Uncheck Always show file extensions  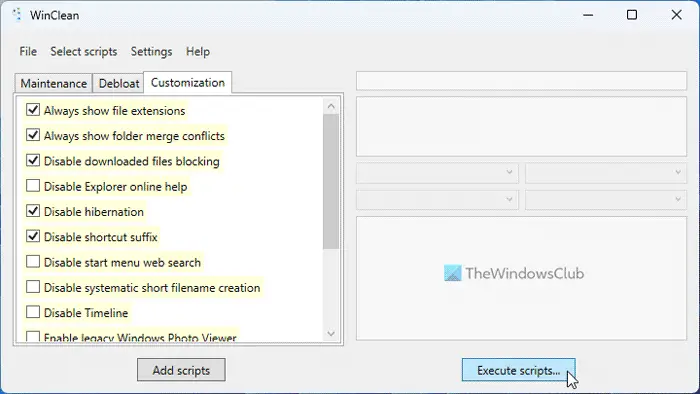[x=33, y=110]
